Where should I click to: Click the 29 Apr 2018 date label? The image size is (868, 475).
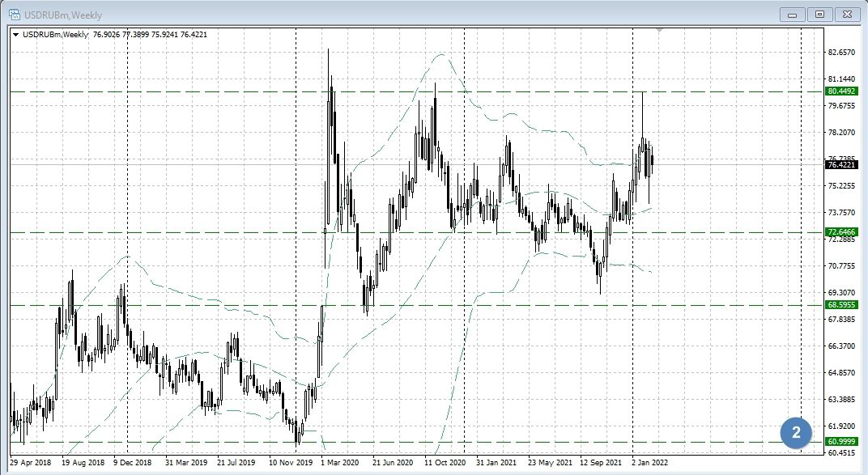[x=30, y=463]
